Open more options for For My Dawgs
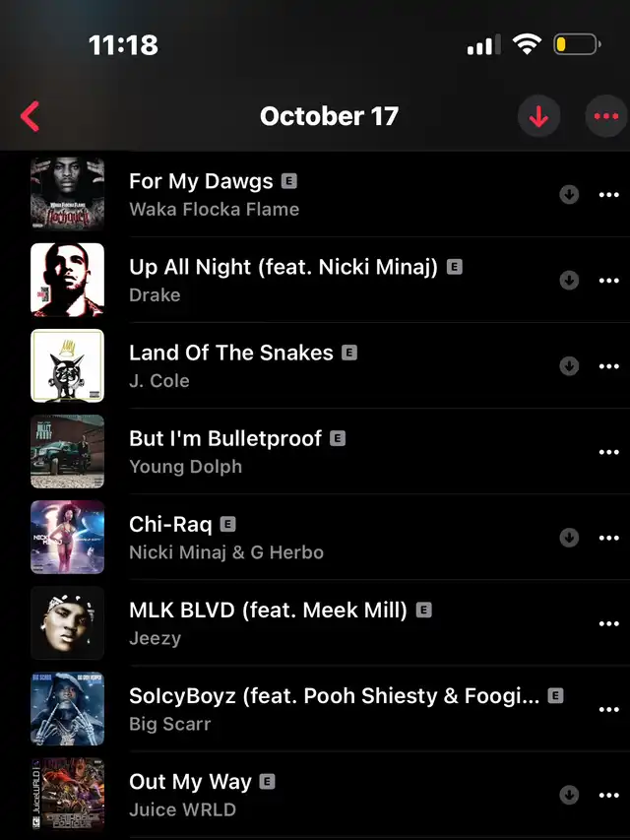Viewport: 630px width, 840px height. [x=608, y=194]
